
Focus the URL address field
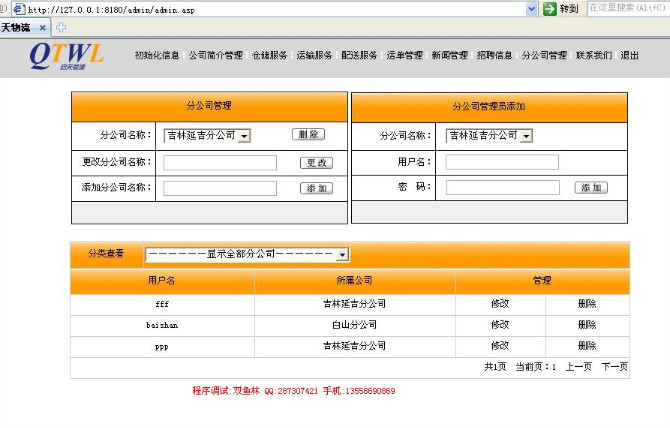coord(273,9)
